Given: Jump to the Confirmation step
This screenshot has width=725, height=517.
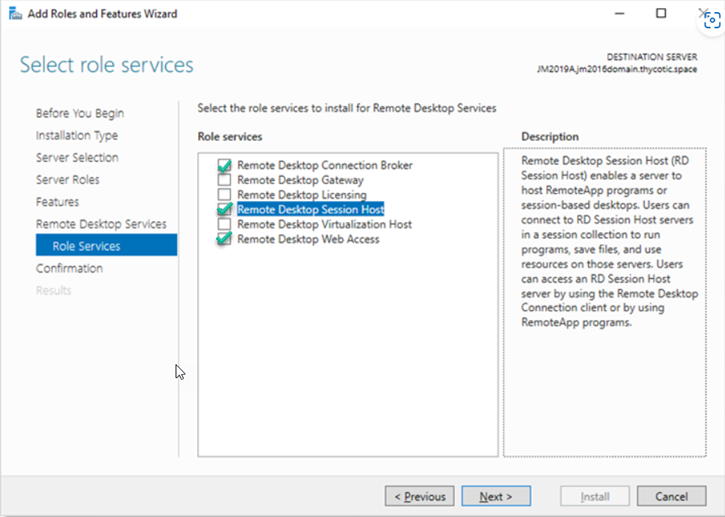Looking at the screenshot, I should click(x=69, y=268).
